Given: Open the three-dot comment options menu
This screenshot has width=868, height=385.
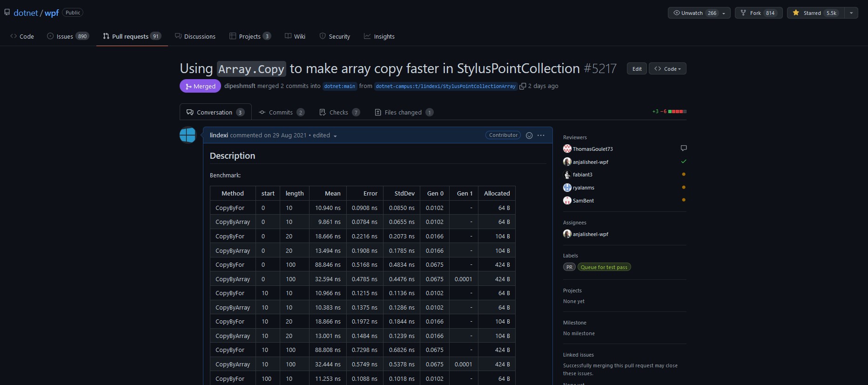Looking at the screenshot, I should click(x=541, y=135).
